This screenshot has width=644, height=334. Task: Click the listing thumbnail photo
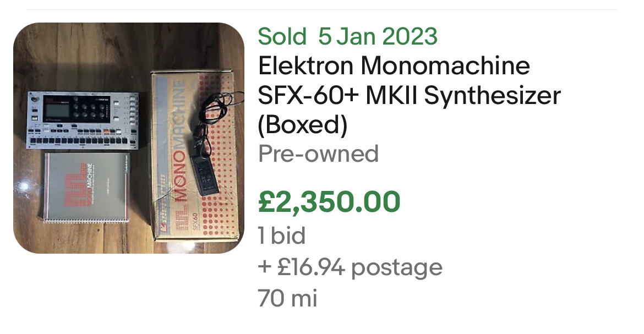[129, 138]
